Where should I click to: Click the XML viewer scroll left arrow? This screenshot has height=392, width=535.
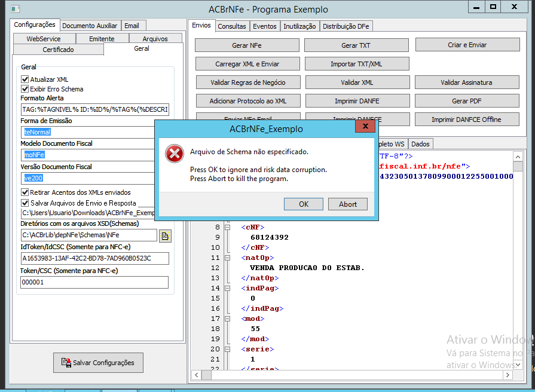197,375
